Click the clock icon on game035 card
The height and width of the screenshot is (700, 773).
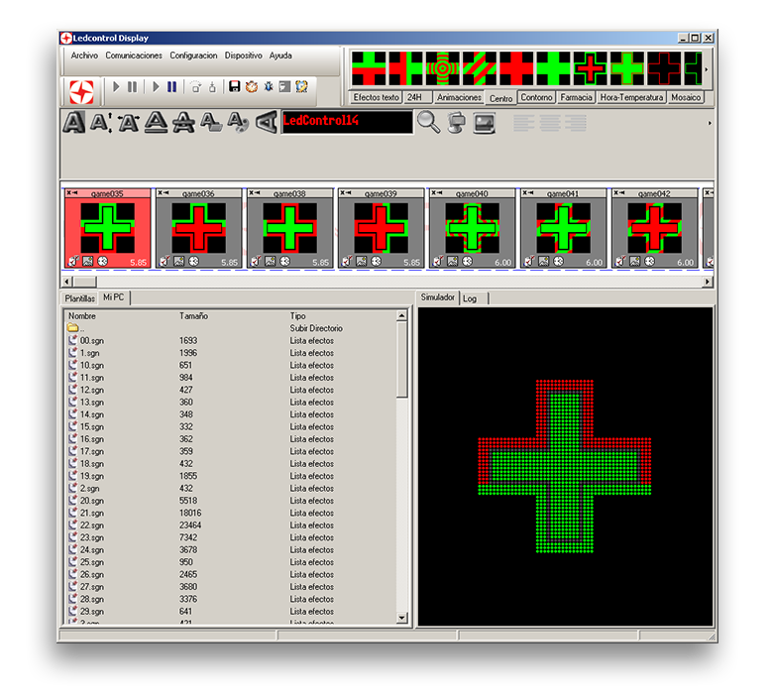click(102, 261)
